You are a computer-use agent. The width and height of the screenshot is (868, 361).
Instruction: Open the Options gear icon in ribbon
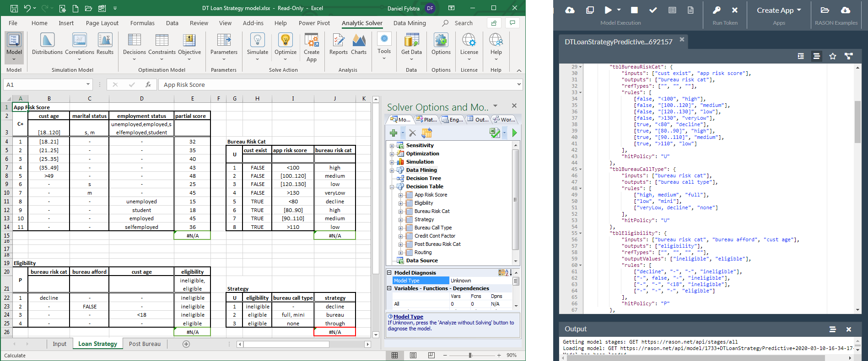441,41
